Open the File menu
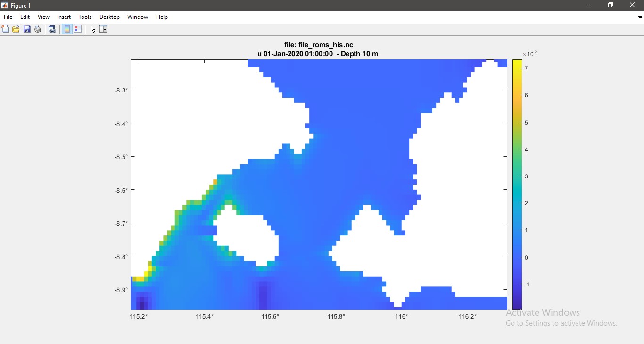Screen dimensions: 644x344 (8, 17)
